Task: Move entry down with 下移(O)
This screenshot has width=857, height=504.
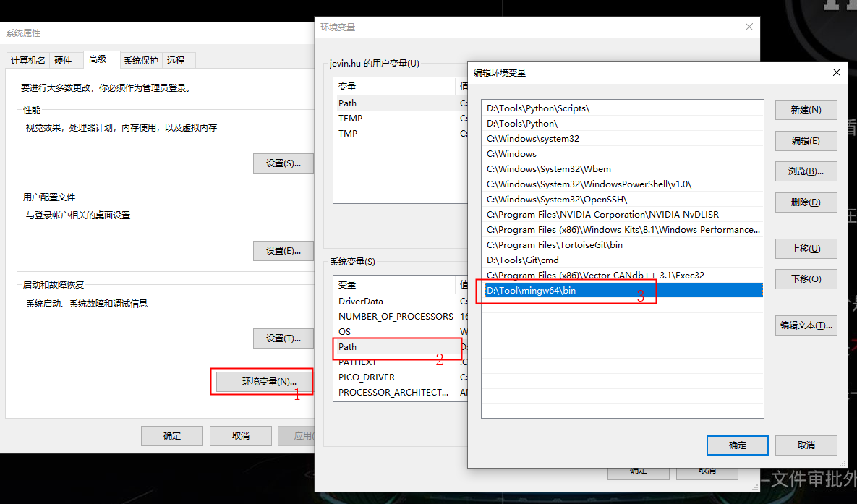Action: click(x=806, y=279)
